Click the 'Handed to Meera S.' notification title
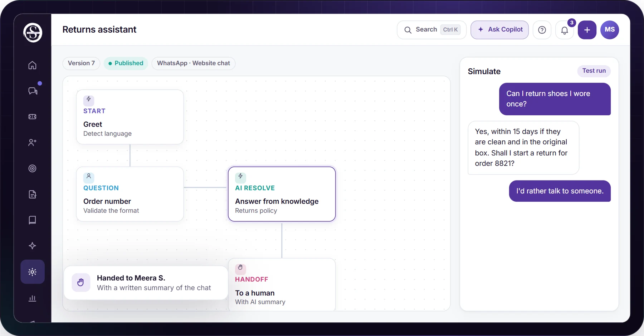Viewport: 644px width, 336px height. tap(131, 278)
